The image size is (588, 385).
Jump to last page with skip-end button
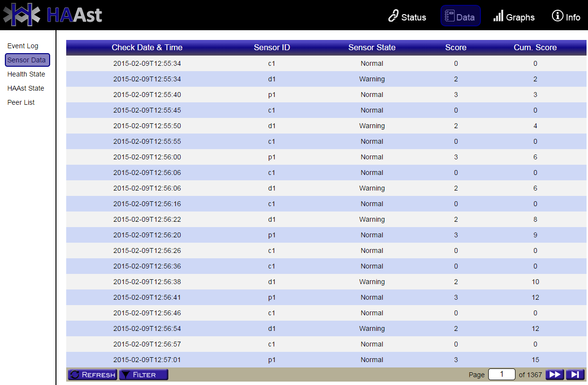tap(575, 374)
